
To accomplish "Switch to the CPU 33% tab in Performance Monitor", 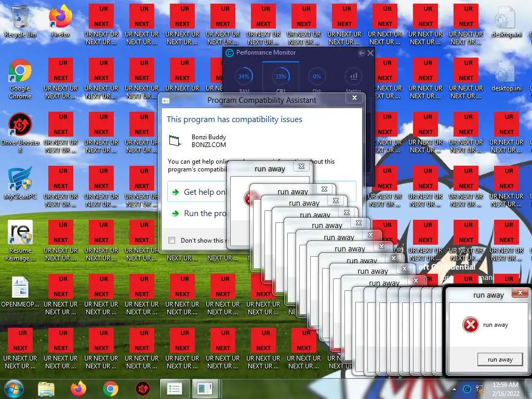I will (x=281, y=78).
